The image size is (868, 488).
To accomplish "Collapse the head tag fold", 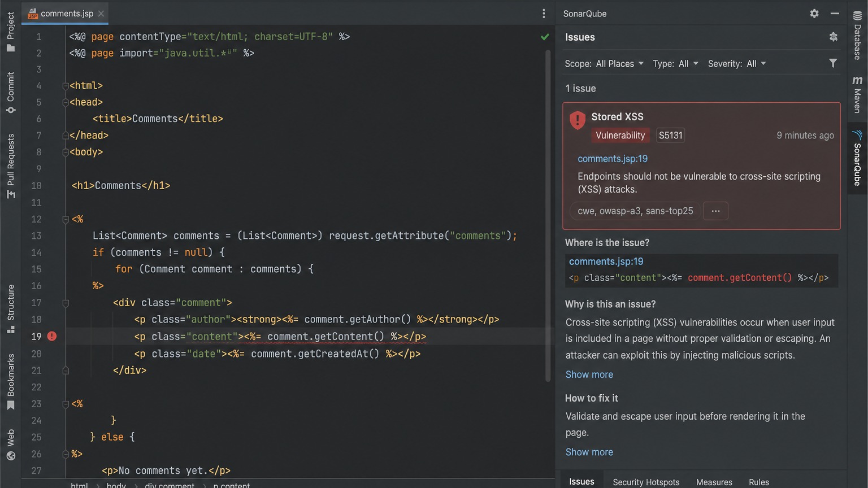I will 66,102.
